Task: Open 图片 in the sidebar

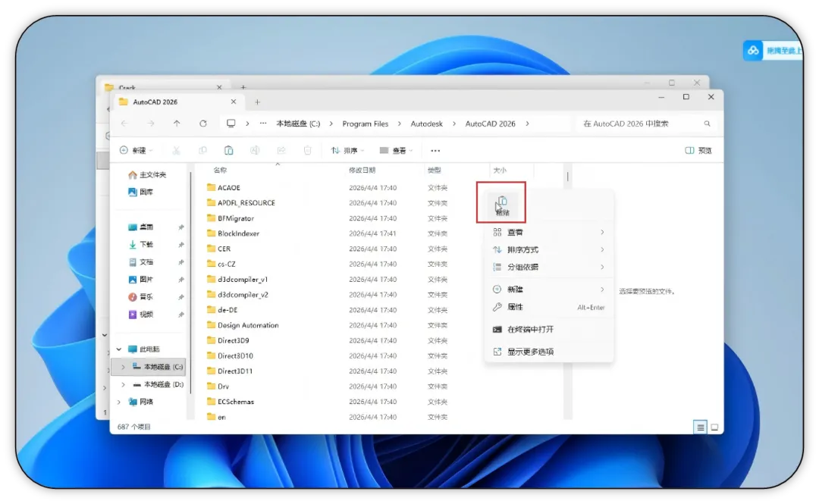Action: tap(140, 280)
